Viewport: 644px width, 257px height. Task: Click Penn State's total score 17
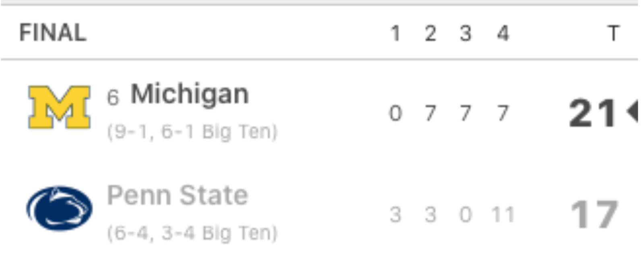(594, 215)
